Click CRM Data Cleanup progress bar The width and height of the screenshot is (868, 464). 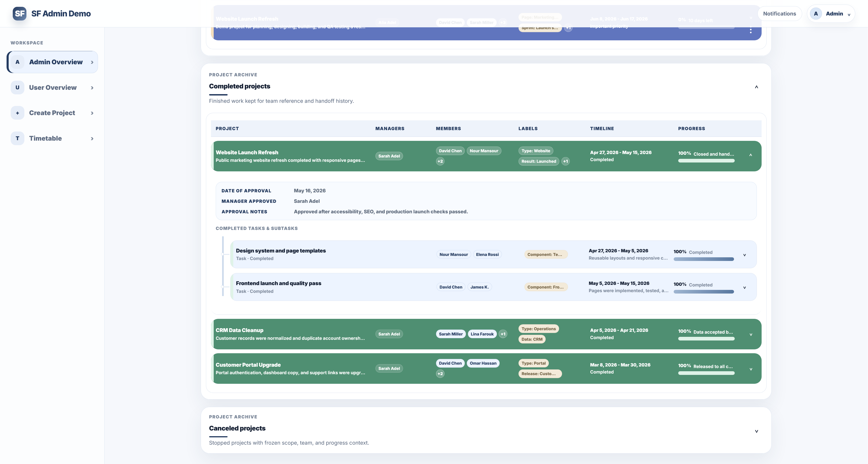tap(706, 339)
